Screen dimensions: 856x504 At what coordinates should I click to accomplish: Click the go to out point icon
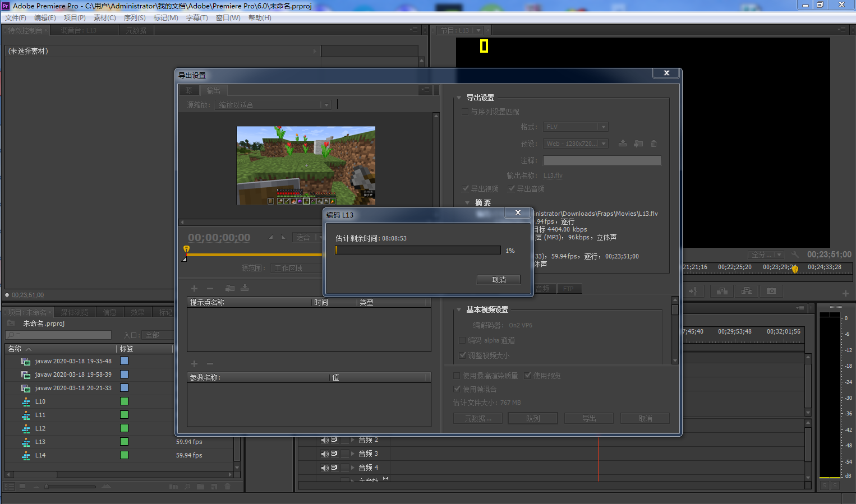(693, 291)
